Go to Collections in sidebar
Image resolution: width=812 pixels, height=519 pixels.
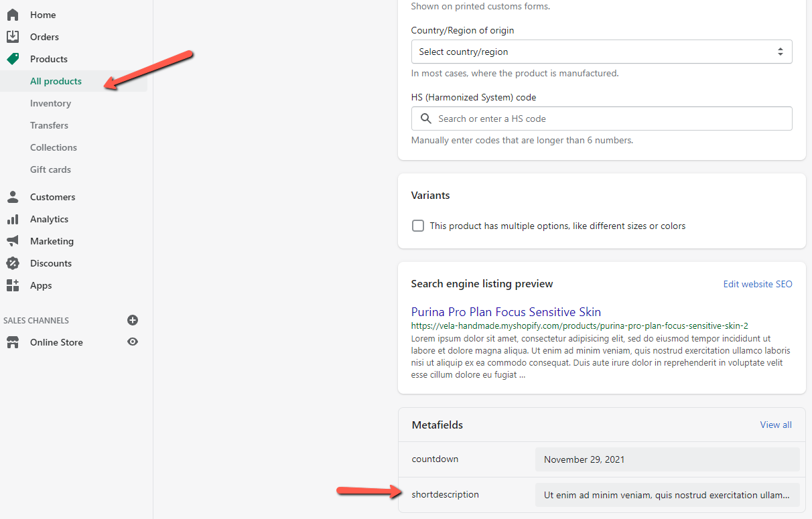click(54, 147)
